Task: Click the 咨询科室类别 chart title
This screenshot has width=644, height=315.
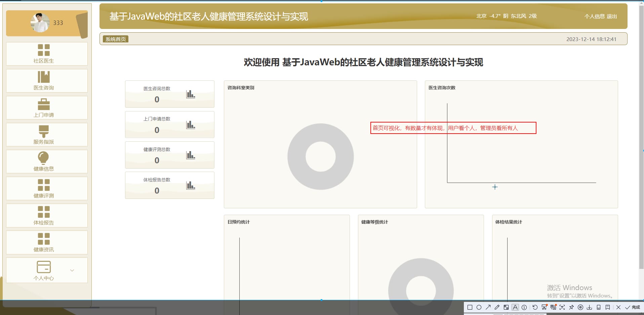Action: coord(241,87)
